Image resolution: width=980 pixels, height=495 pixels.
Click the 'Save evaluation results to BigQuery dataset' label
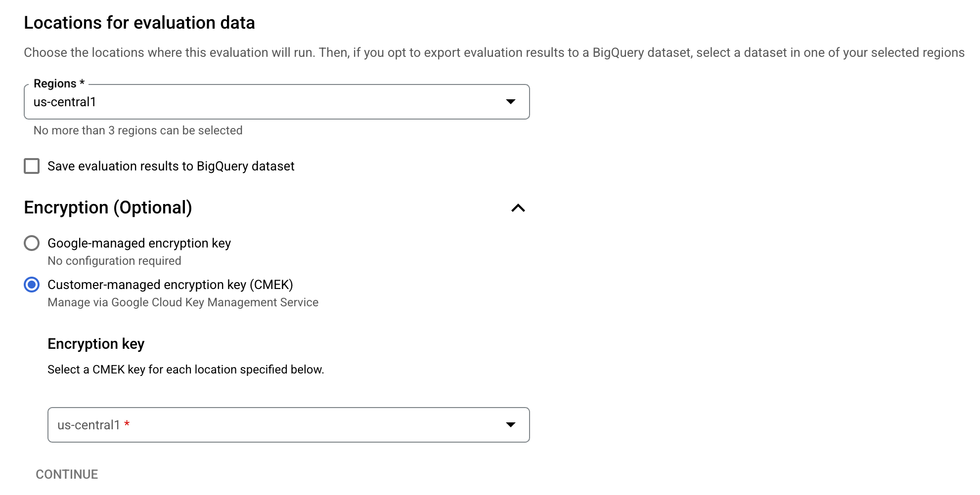click(171, 166)
